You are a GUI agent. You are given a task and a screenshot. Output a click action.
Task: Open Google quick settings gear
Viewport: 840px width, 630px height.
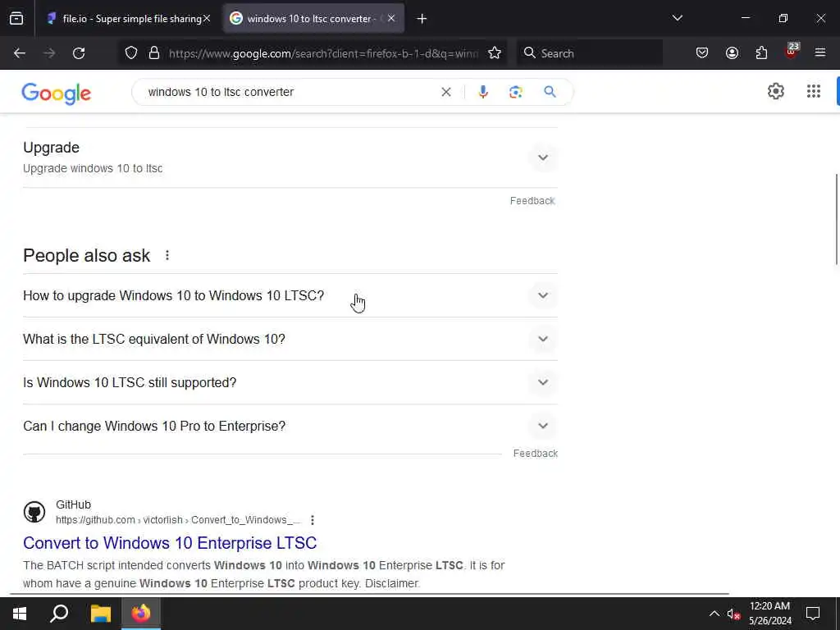tap(776, 92)
